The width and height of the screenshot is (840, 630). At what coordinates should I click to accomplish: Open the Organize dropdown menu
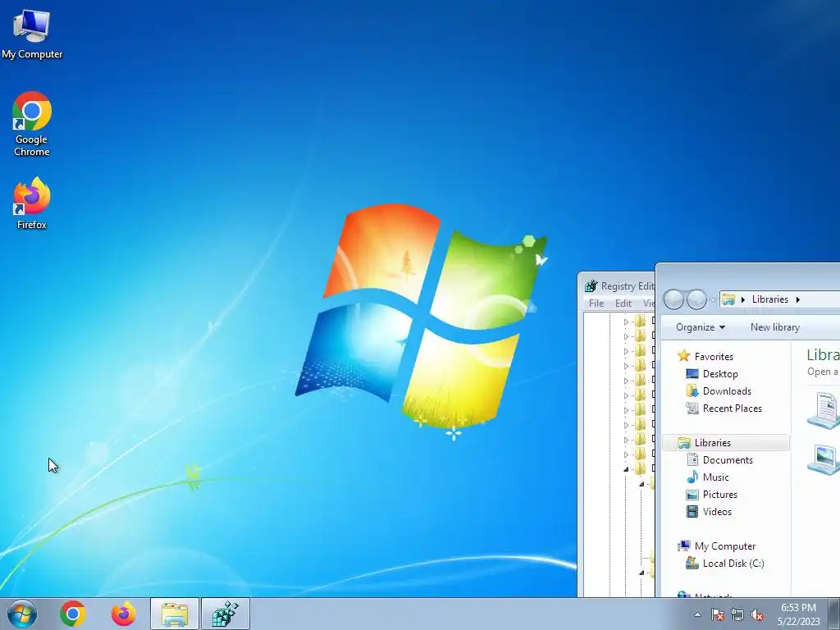[x=701, y=327]
